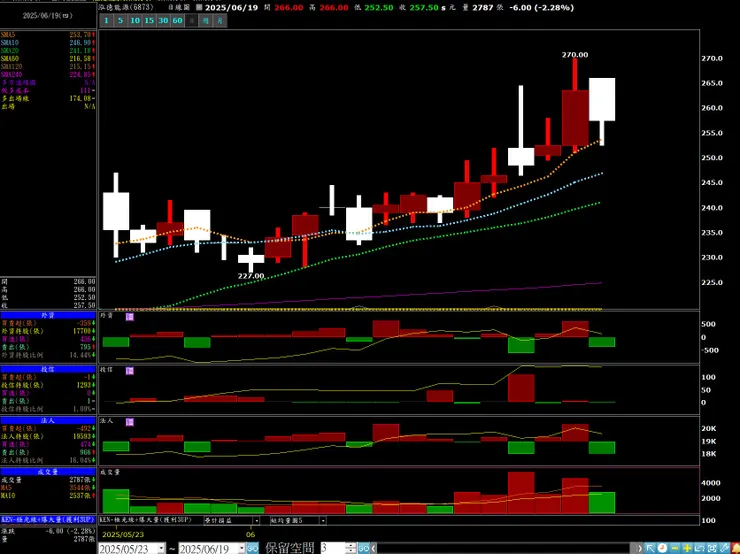
Task: Select the drawing pencil tool icon
Action: tap(724, 548)
